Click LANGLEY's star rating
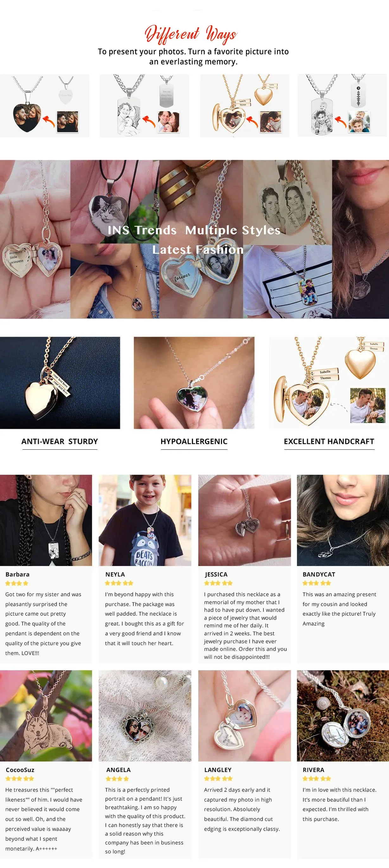Screen dimensions: 389x868 (x=218, y=778)
